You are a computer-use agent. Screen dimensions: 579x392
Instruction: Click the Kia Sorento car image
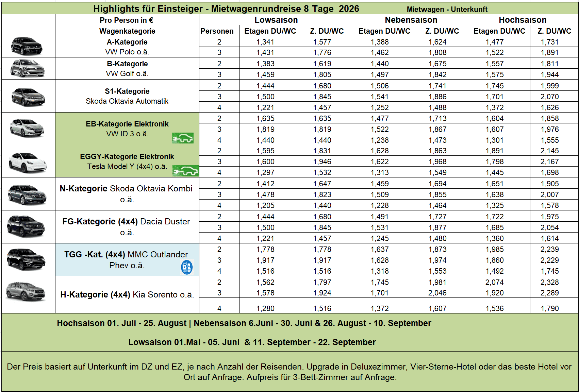click(26, 292)
